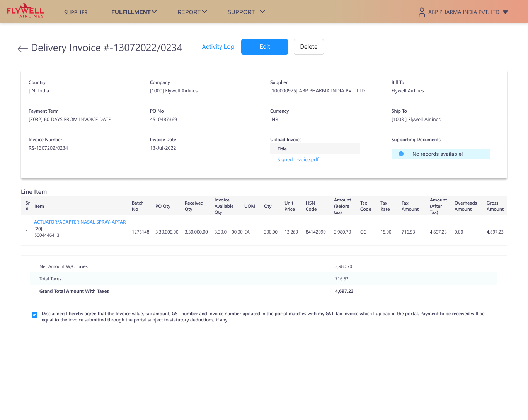Screen dimensions: 528x420
Task: Expand the FULFILLMENT dropdown chevron
Action: coord(154,11)
